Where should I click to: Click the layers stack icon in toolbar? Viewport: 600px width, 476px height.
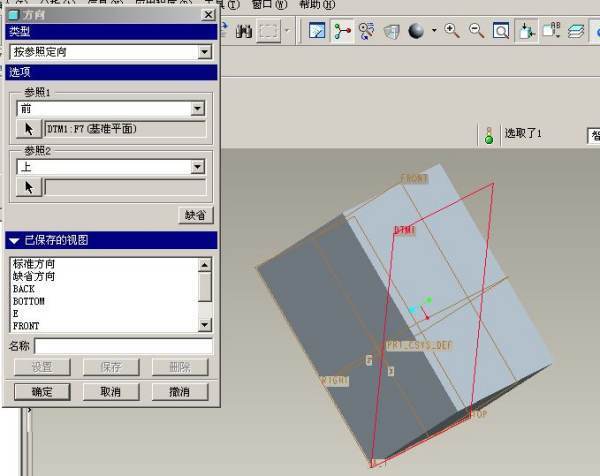pyautogui.click(x=577, y=31)
